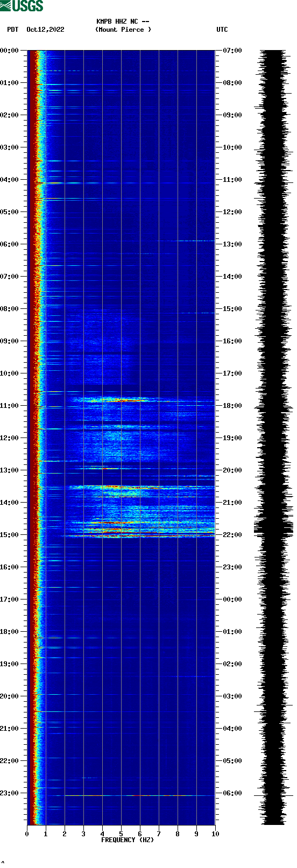Click the 14:00 PDT time label
This screenshot has height=868, width=297.
pyautogui.click(x=9, y=503)
